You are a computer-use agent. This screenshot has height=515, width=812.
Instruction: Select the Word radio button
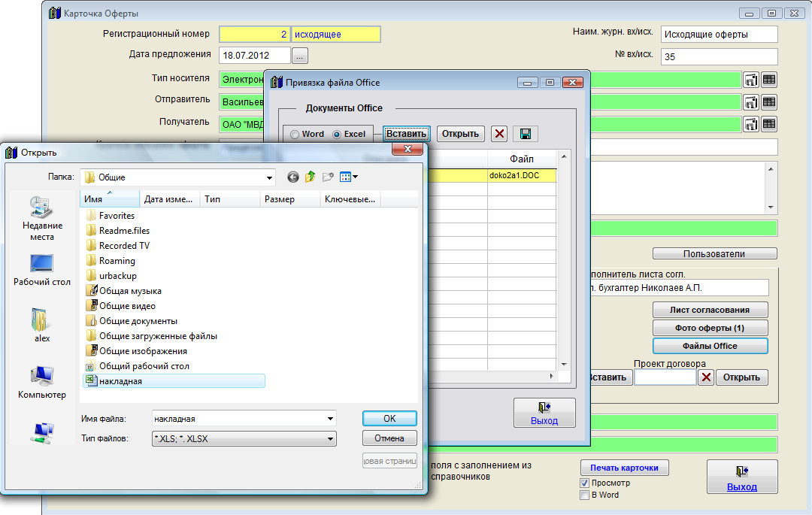click(x=295, y=134)
